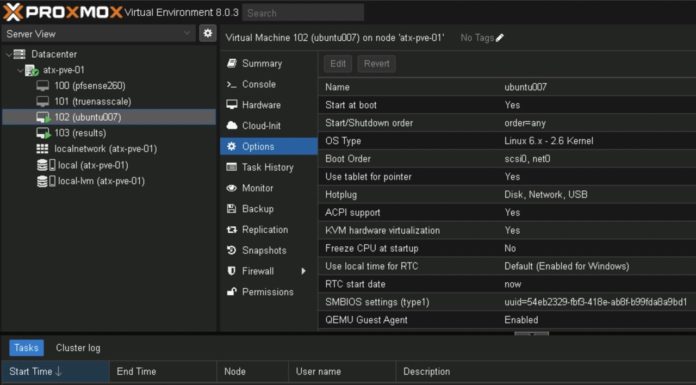The width and height of the screenshot is (696, 385).
Task: Open the Snapshots section
Action: (x=269, y=250)
